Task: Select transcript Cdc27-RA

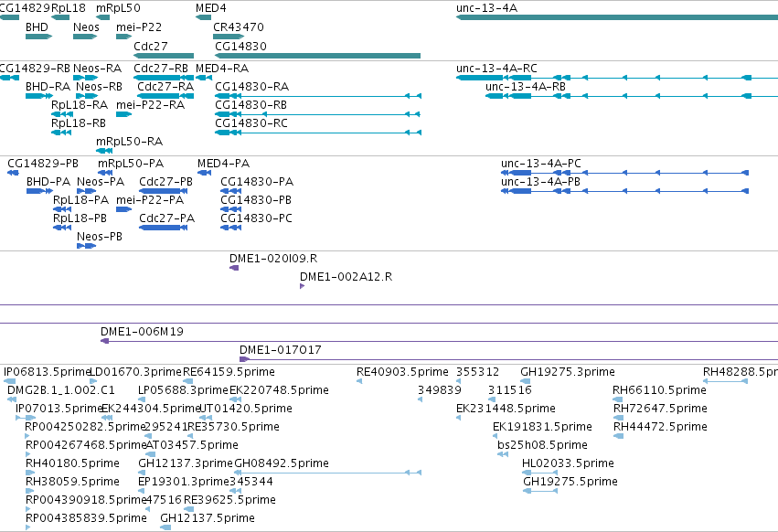Action: pyautogui.click(x=165, y=96)
